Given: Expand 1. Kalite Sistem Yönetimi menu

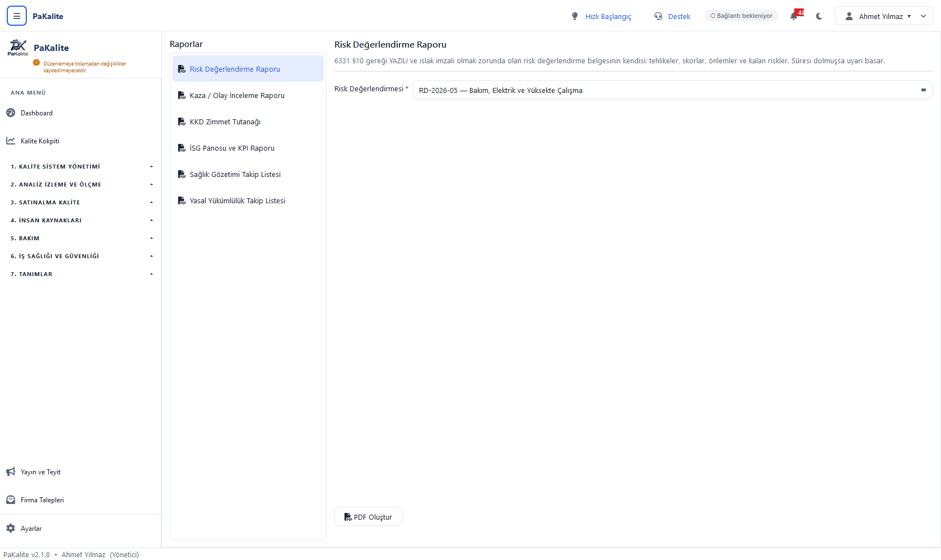Looking at the screenshot, I should point(81,166).
